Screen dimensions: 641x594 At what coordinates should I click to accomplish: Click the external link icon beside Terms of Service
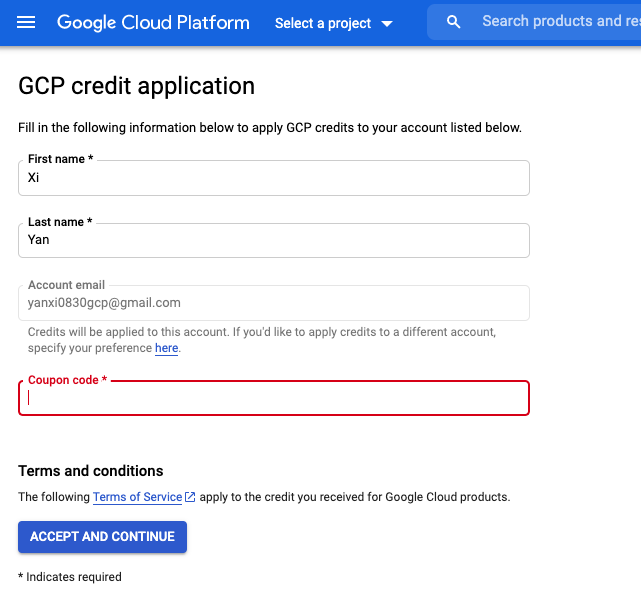pyautogui.click(x=190, y=497)
